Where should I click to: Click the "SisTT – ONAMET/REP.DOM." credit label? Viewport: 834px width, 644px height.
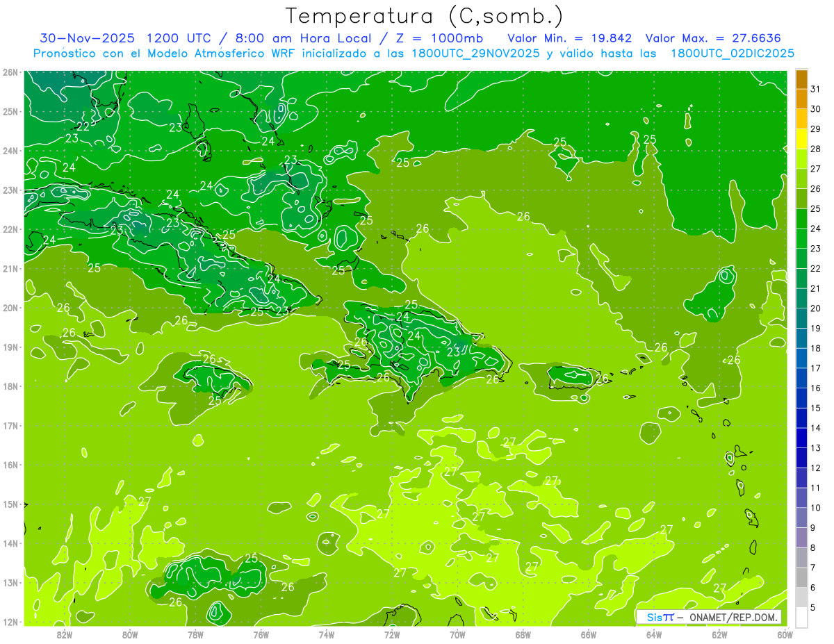(709, 617)
